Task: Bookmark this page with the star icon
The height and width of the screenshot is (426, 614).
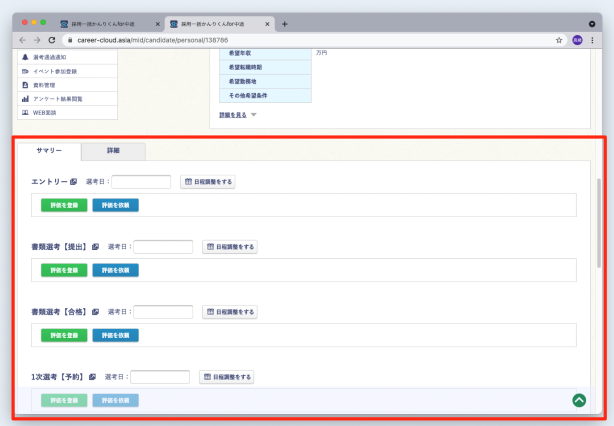Action: tap(559, 40)
